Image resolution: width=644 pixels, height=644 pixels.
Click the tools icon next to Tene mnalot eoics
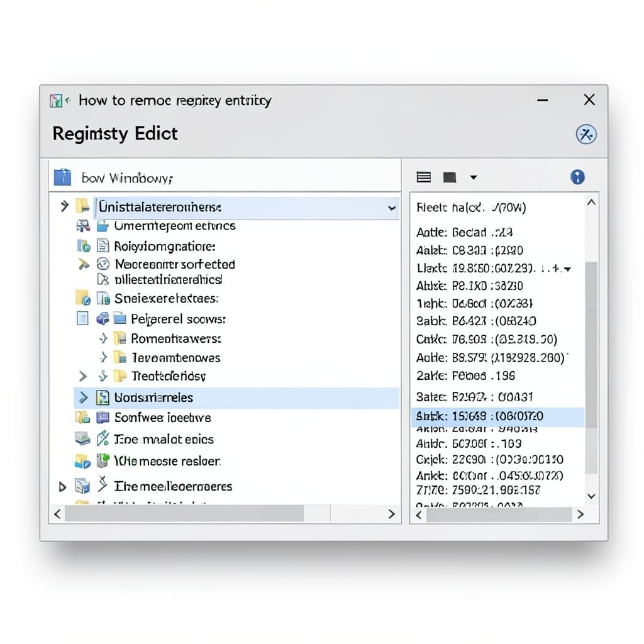103,438
